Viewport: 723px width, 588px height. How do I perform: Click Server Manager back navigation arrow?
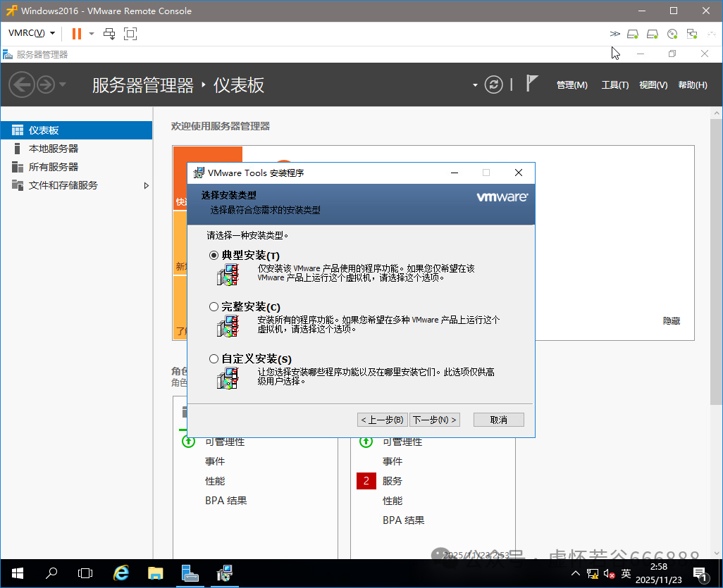point(22,85)
